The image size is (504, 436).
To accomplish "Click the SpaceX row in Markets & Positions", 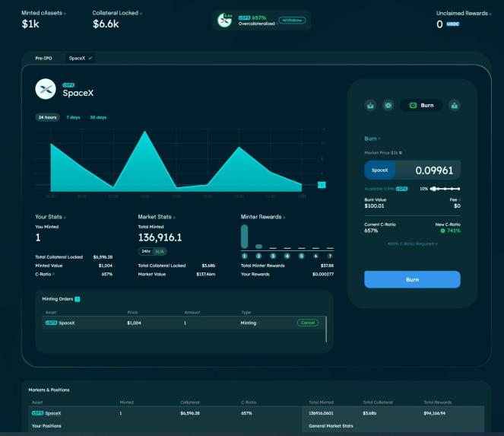I will coord(256,413).
